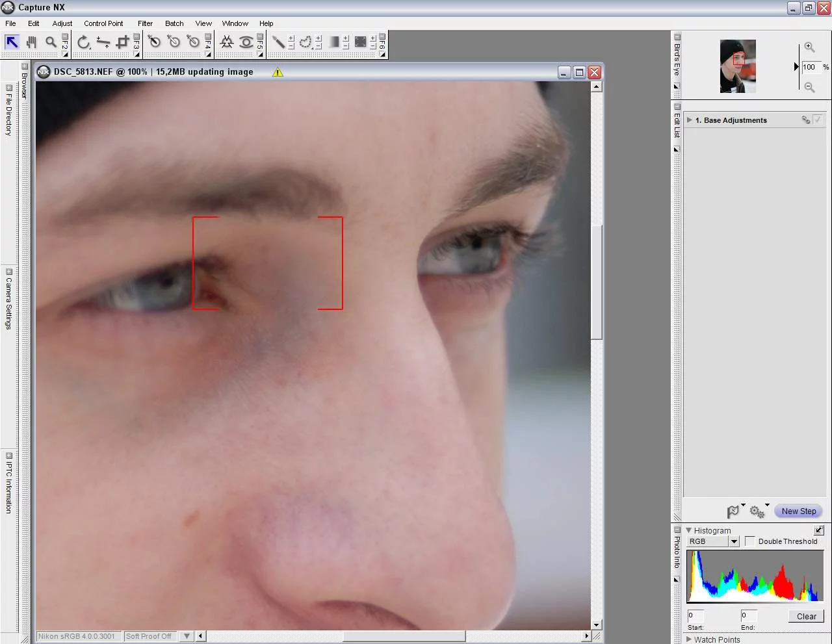Enable the Double Threshold checkbox

coord(751,541)
